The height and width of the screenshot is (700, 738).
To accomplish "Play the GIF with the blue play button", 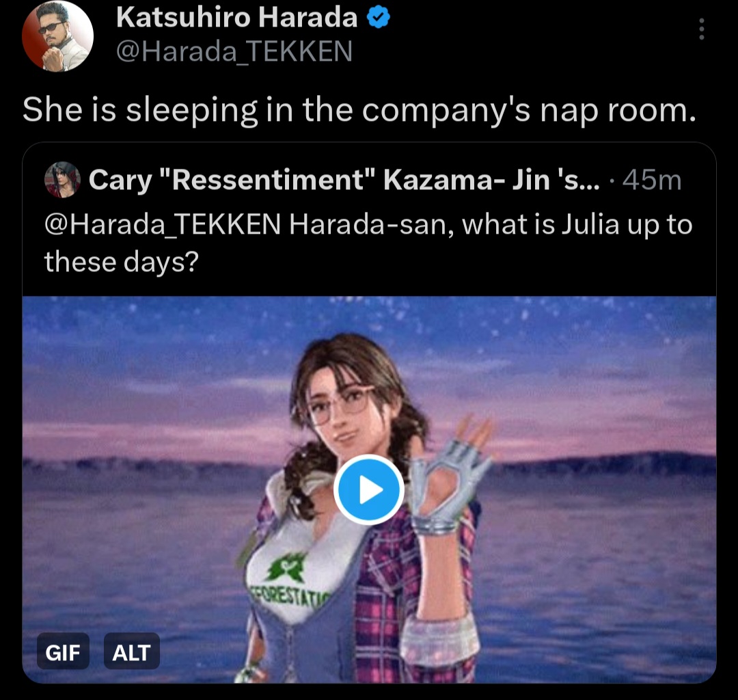I will click(x=368, y=489).
